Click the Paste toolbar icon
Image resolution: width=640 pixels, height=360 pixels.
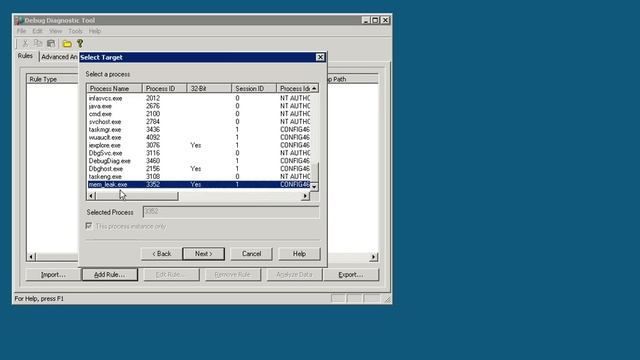click(x=51, y=43)
